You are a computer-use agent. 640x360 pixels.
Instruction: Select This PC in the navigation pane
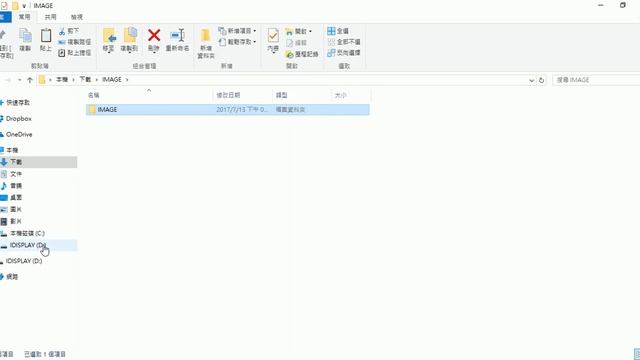[x=12, y=150]
